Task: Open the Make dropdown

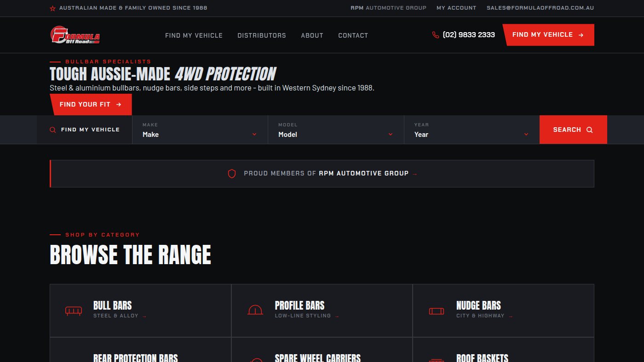Action: [x=200, y=130]
